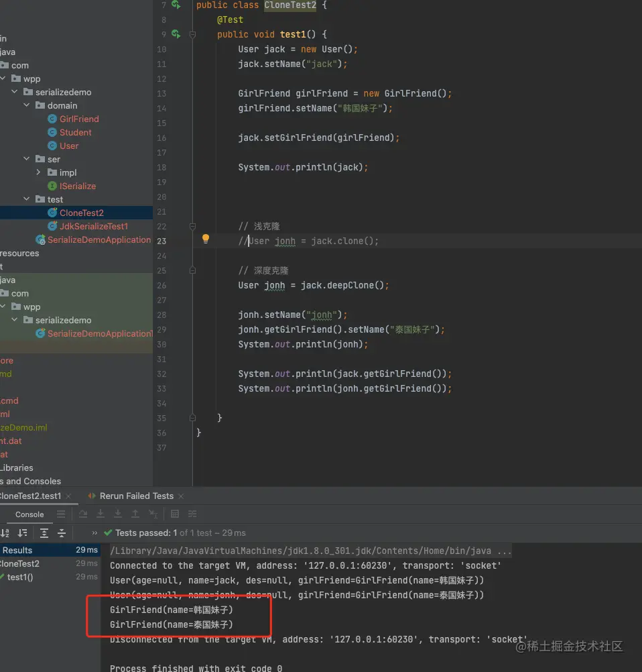Click the Force Step Into debugger icon

pyautogui.click(x=118, y=514)
